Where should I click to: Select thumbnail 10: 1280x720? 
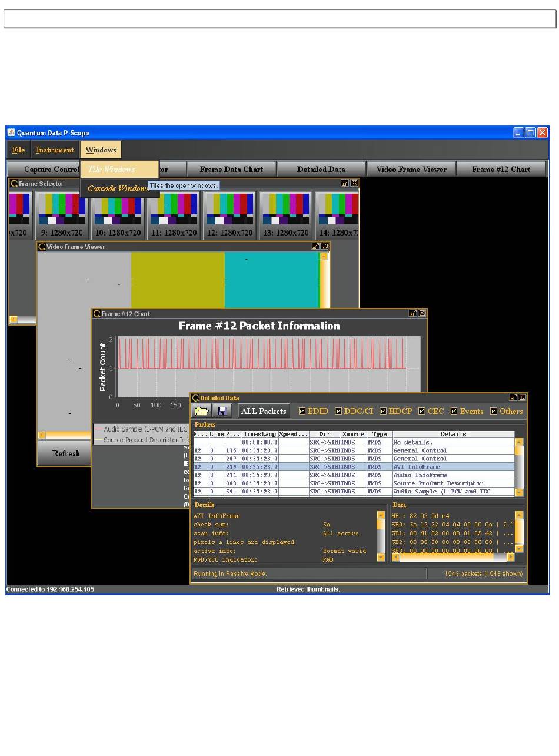coord(118,215)
